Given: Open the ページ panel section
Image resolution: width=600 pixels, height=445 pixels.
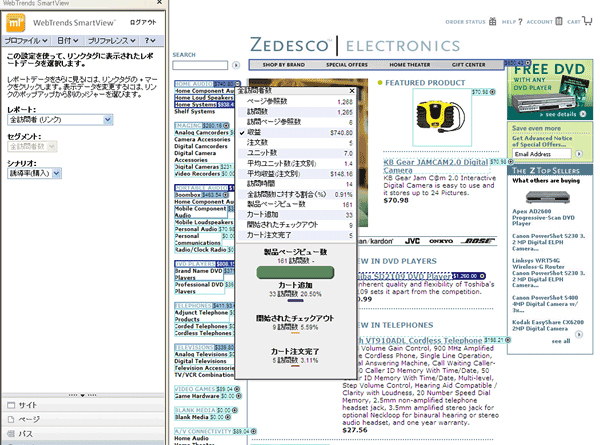Looking at the screenshot, I should tap(83, 419).
